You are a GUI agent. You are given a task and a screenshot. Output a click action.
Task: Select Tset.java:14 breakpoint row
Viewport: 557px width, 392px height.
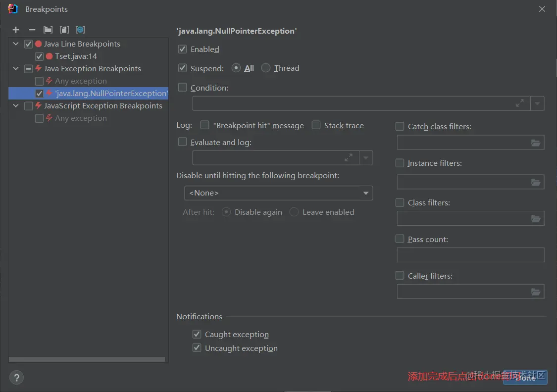click(x=89, y=56)
